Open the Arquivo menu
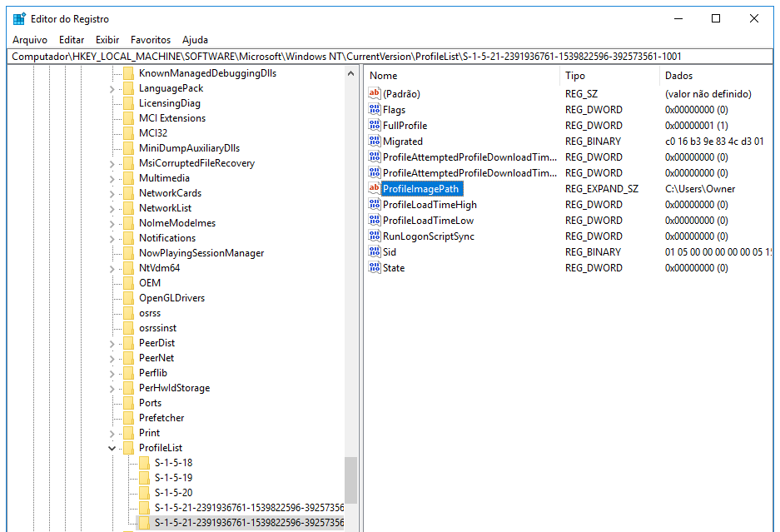This screenshot has height=532, width=780. (x=30, y=40)
